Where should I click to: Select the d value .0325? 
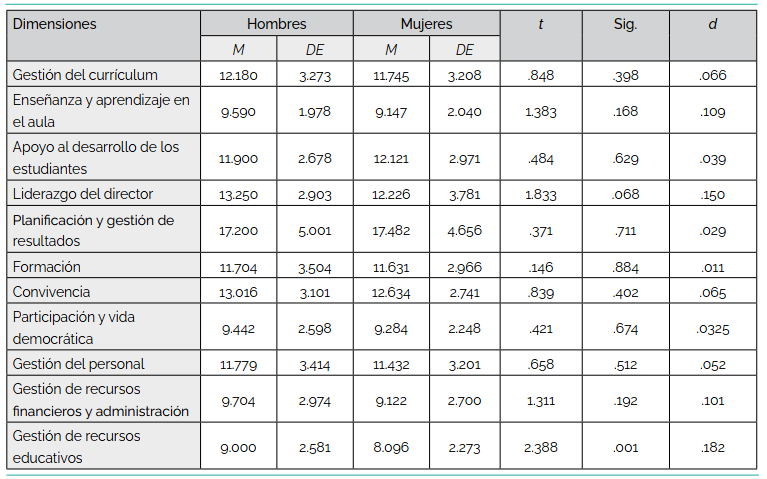(x=712, y=328)
